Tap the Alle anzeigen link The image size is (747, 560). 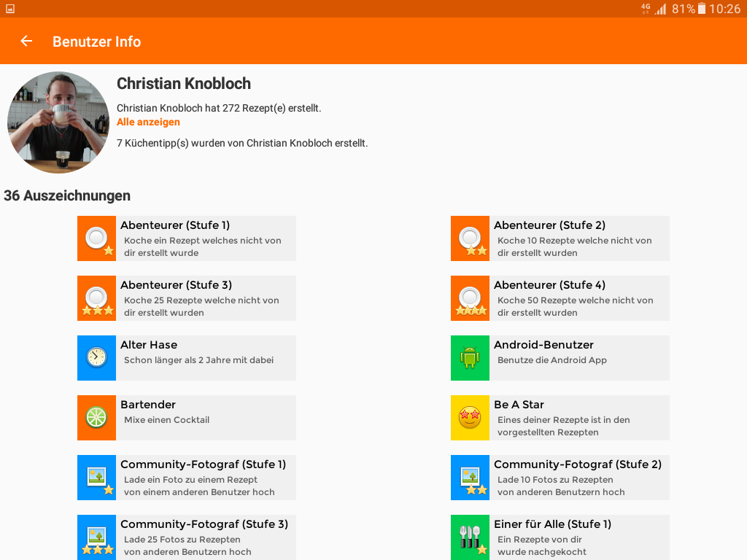[x=148, y=122]
